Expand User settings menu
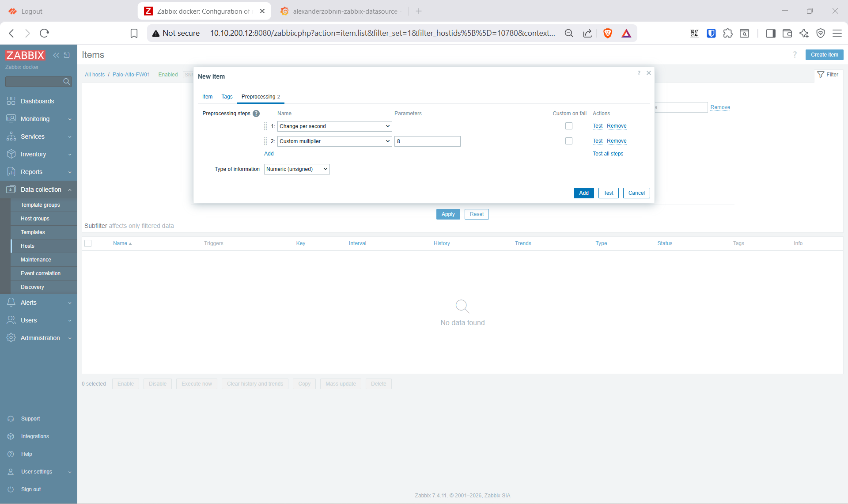The width and height of the screenshot is (848, 504). (39, 472)
